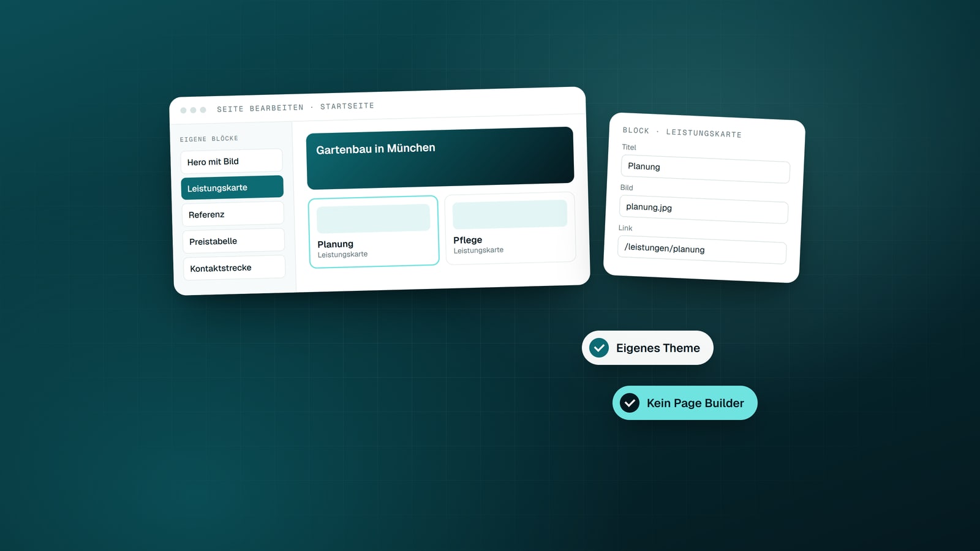Select the Leistungskarte block in sidebar

[232, 187]
